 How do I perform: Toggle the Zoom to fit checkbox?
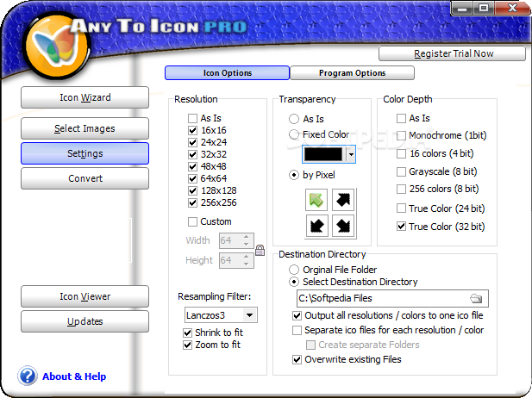click(187, 345)
